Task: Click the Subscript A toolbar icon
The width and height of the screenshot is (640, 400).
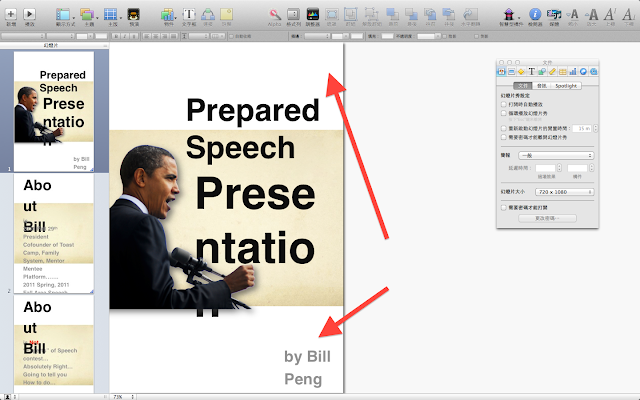Action: coord(629,15)
